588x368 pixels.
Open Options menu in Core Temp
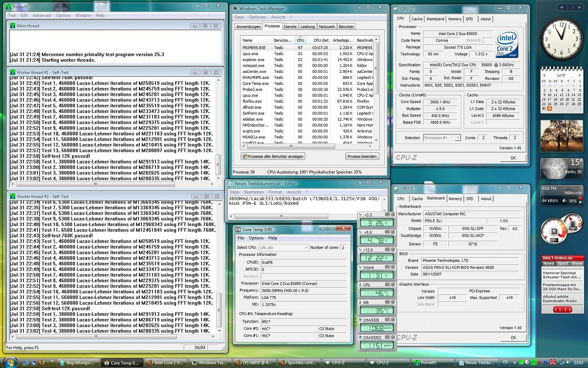(256, 238)
